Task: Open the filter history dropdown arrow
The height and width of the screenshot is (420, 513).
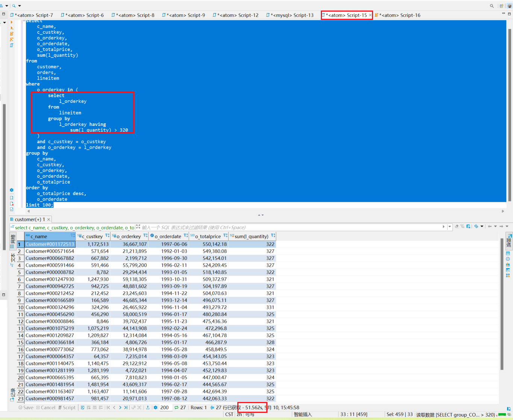Action: pyautogui.click(x=449, y=227)
